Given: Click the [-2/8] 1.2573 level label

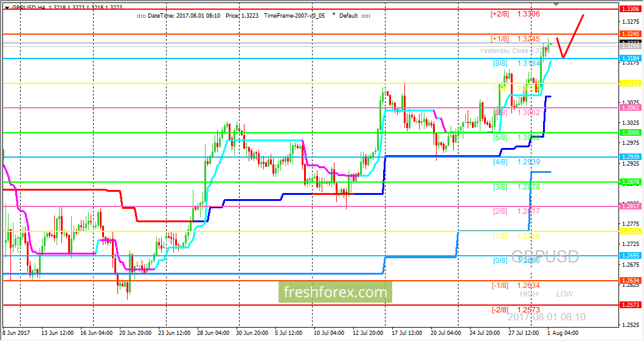Looking at the screenshot, I should click(516, 310).
